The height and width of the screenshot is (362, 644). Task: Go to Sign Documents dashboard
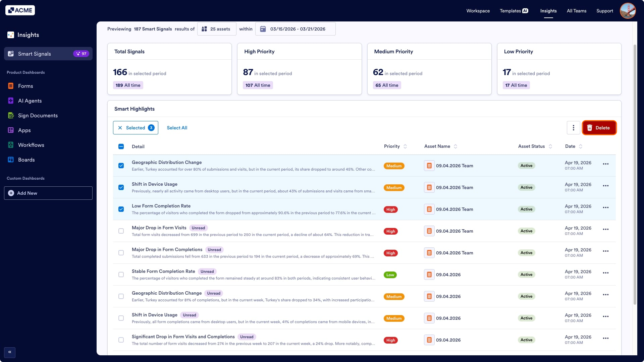38,116
